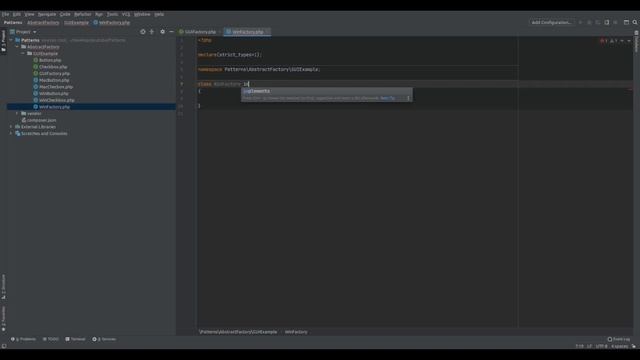
Task: Collapse the AbstractFactory folder
Action: (x=17, y=47)
